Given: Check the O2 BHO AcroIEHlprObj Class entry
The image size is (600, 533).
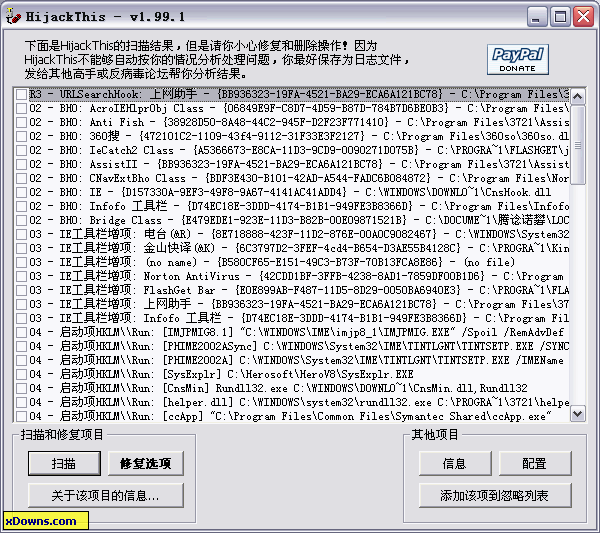Looking at the screenshot, I should point(21,108).
